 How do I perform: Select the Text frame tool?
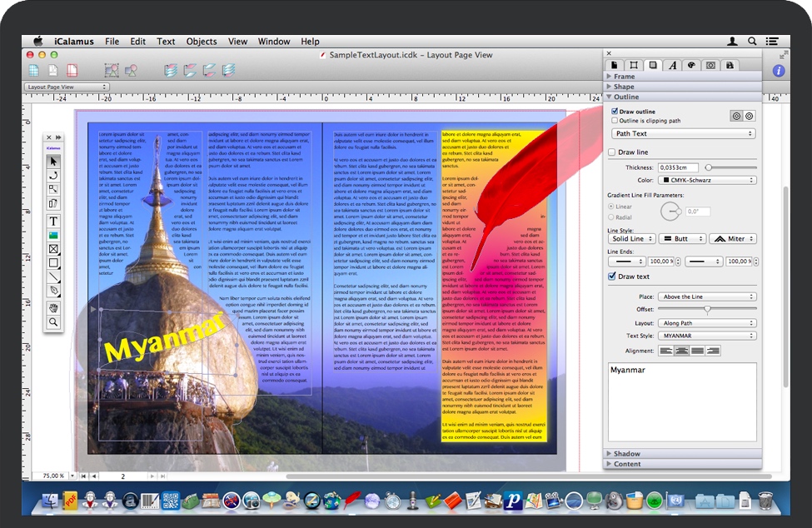point(53,221)
